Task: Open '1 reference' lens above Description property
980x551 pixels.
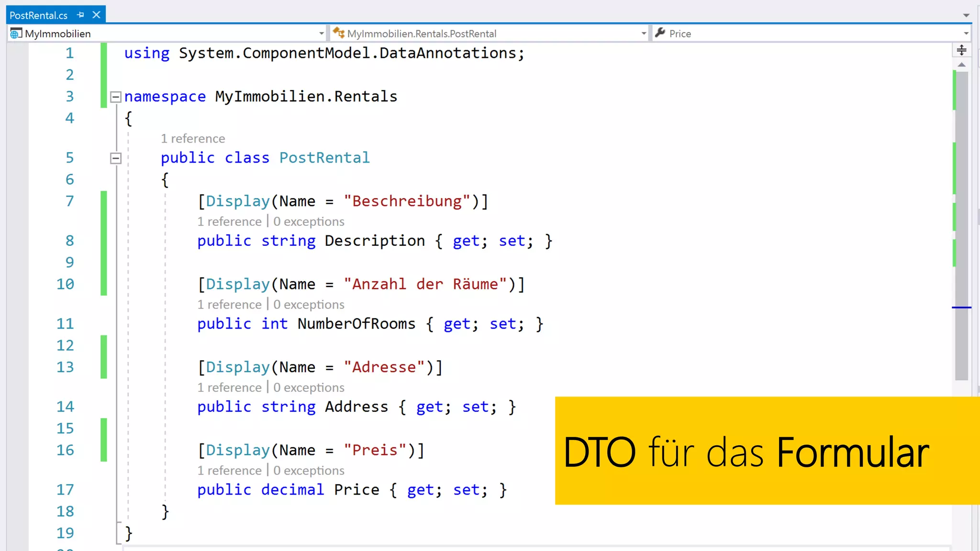Action: tap(230, 221)
